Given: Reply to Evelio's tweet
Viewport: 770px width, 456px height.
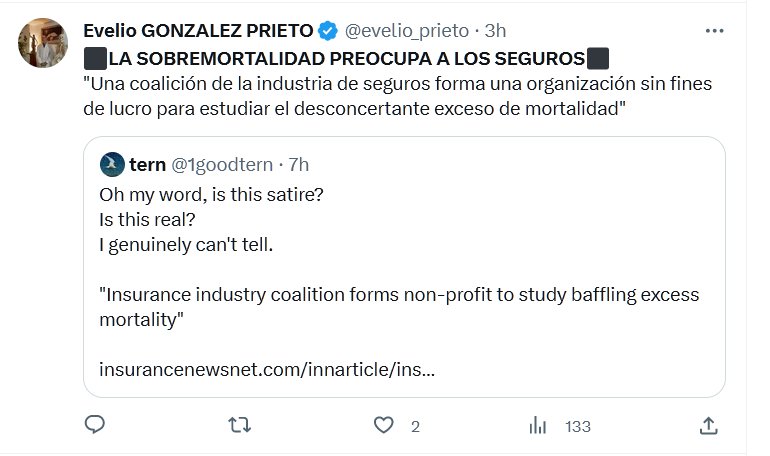Looking at the screenshot, I should pyautogui.click(x=95, y=426).
